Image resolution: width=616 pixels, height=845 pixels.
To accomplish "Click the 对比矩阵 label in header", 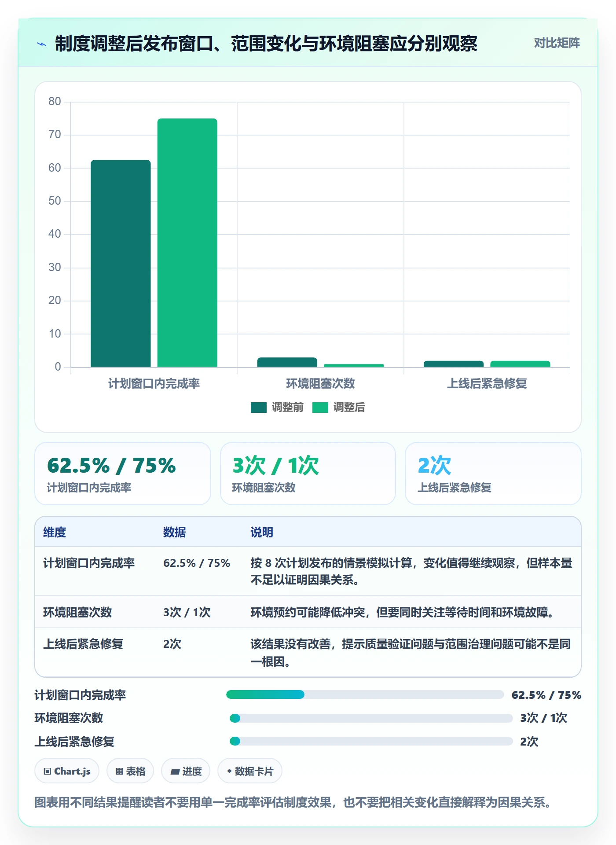I will [557, 43].
